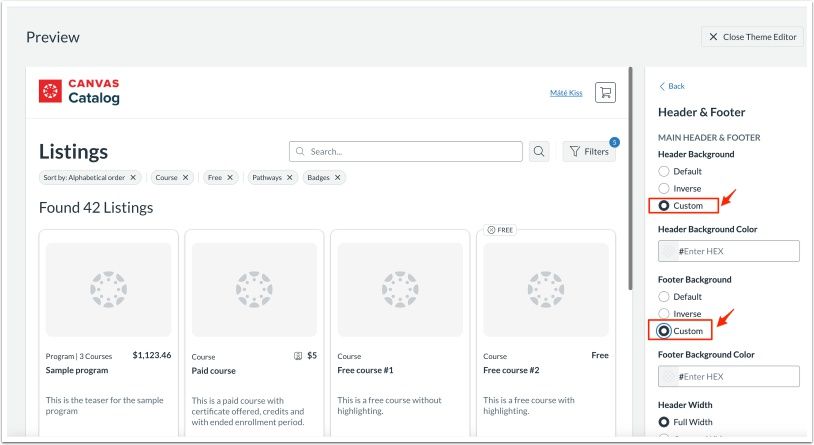
Task: Click the Header Background Color swatch
Action: click(668, 251)
